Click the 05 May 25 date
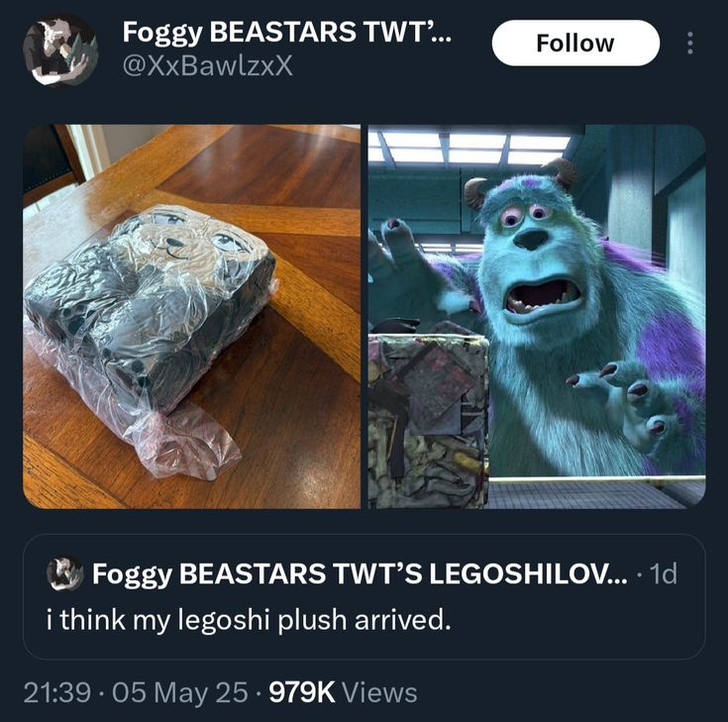 point(180,692)
